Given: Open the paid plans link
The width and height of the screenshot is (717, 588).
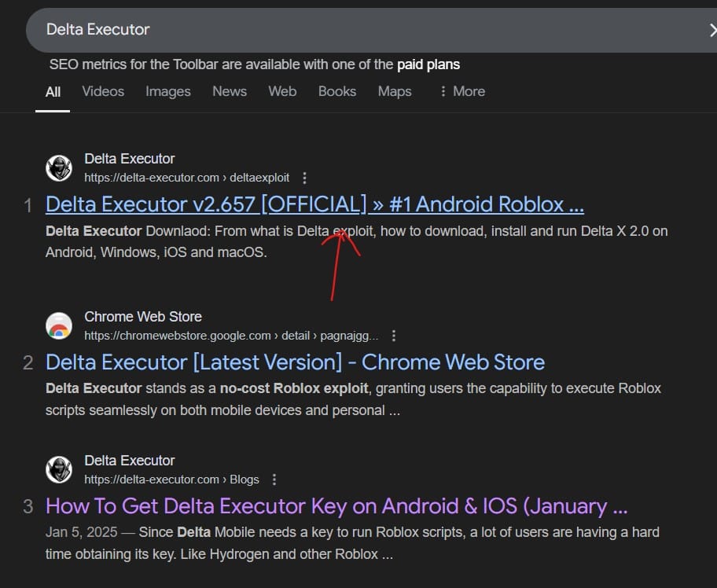Looking at the screenshot, I should click(428, 64).
